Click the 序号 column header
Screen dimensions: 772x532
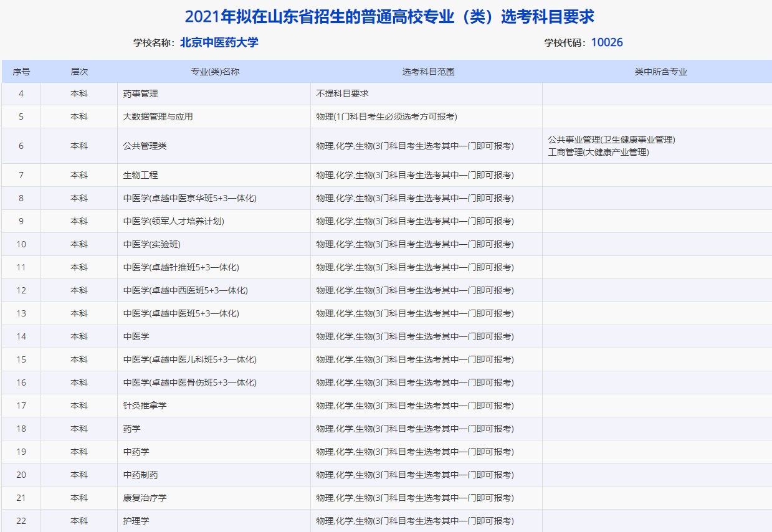tap(21, 72)
